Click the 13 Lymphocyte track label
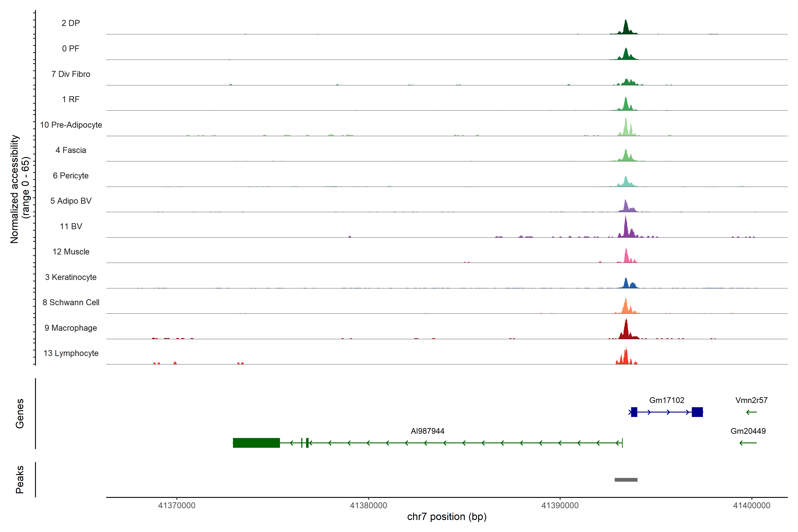 pyautogui.click(x=71, y=353)
